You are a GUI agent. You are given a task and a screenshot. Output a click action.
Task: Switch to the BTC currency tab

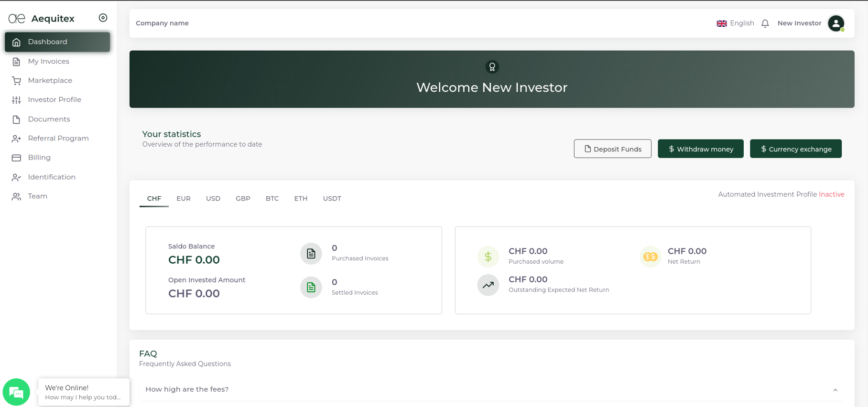click(x=272, y=199)
